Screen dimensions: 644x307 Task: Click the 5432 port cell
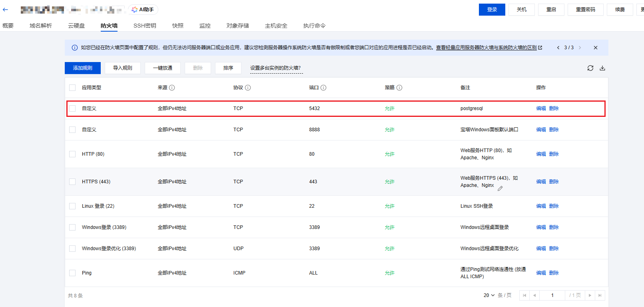point(314,108)
